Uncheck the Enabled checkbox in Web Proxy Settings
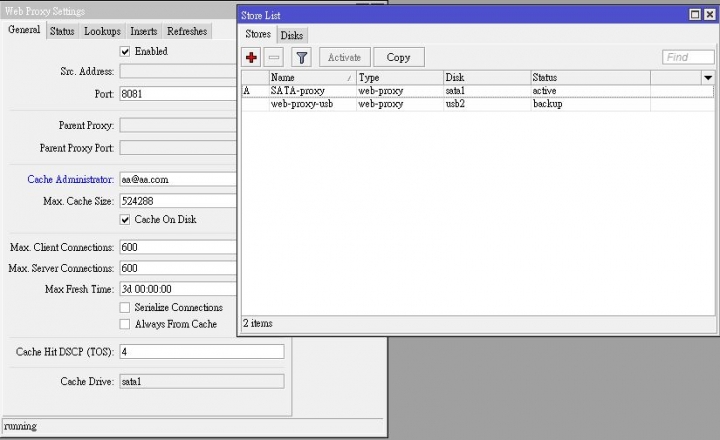 point(125,51)
